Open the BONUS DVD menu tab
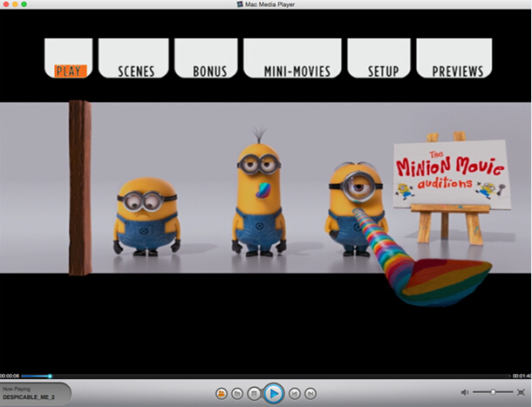The image size is (532, 407). point(206,58)
